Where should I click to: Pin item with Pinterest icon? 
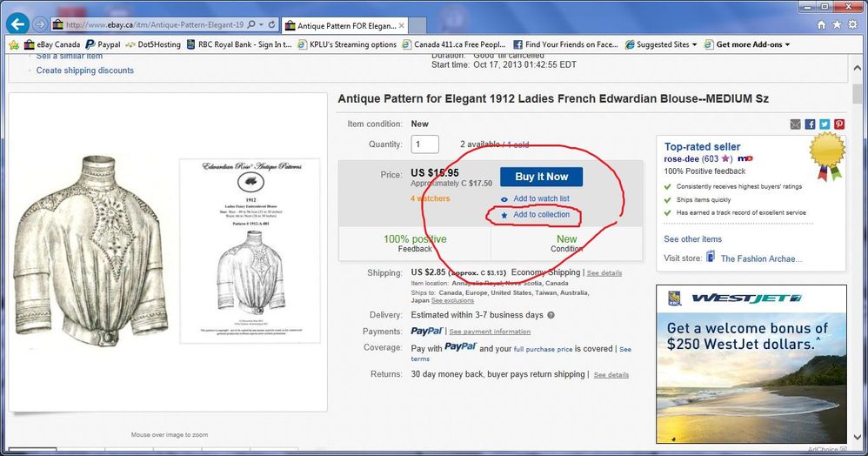[839, 124]
